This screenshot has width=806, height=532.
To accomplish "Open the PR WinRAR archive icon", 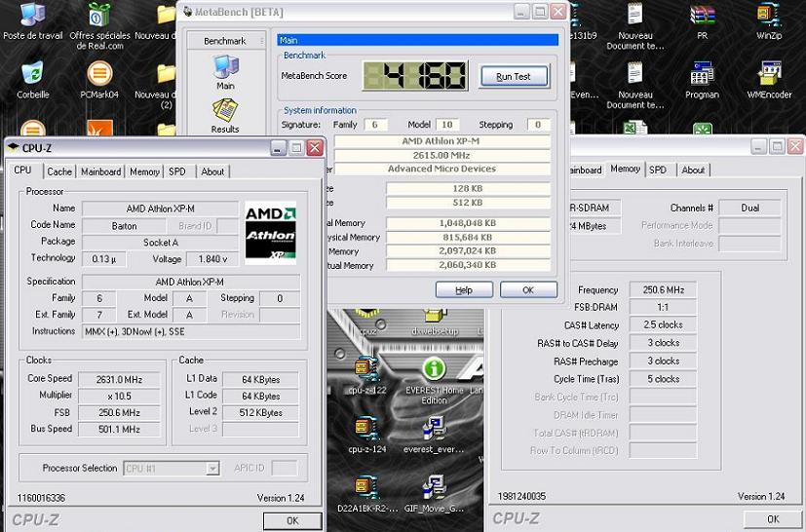I will tap(702, 21).
